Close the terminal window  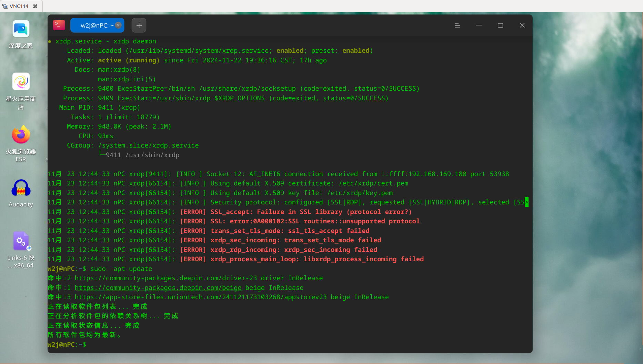point(522,26)
